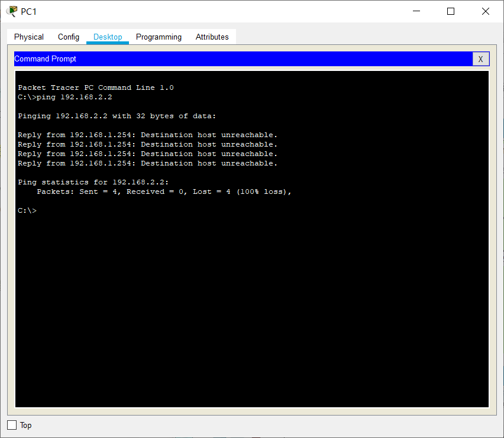Viewport: 504px width, 438px height.
Task: Click the 'ping 192.168.2.2' command line
Action: point(65,97)
